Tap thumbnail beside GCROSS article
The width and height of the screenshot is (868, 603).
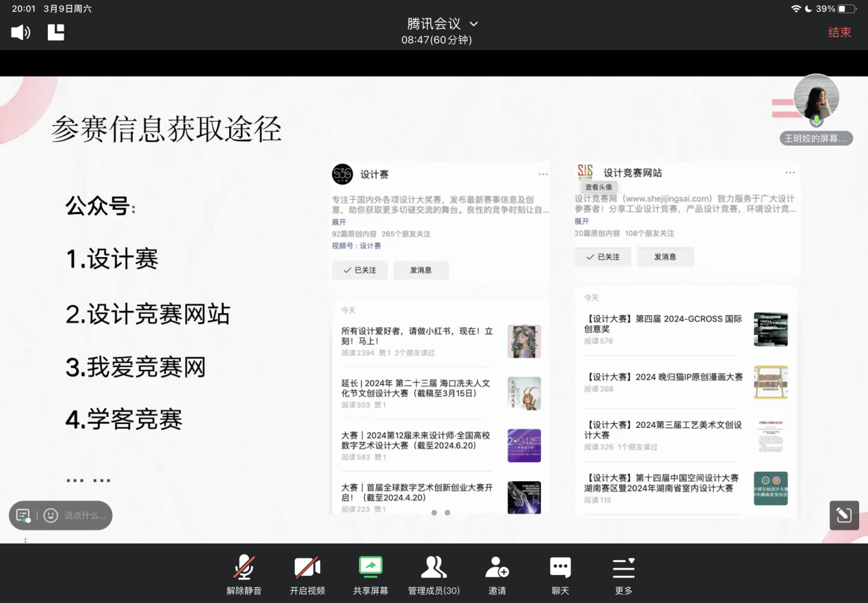coord(771,330)
